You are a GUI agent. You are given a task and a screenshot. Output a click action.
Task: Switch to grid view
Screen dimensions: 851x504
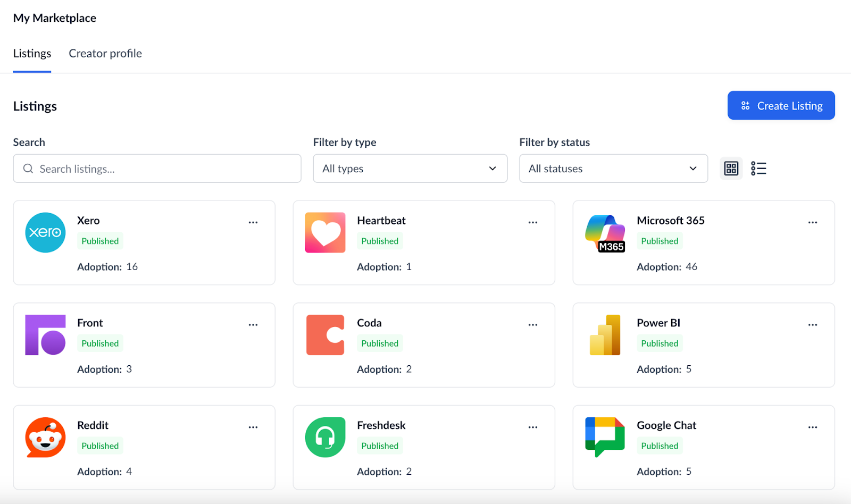(731, 169)
